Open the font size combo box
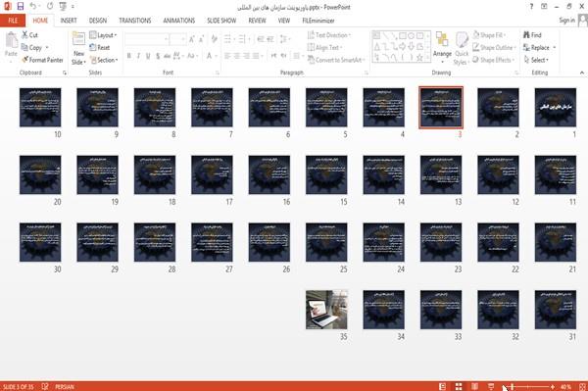The height and width of the screenshot is (391, 588). coord(177,39)
